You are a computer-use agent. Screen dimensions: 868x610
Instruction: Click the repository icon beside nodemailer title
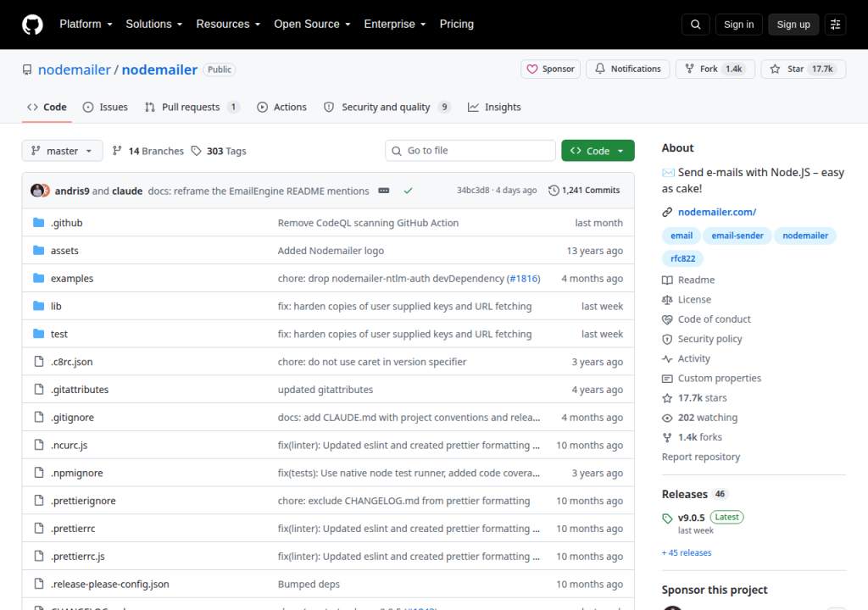(x=27, y=69)
